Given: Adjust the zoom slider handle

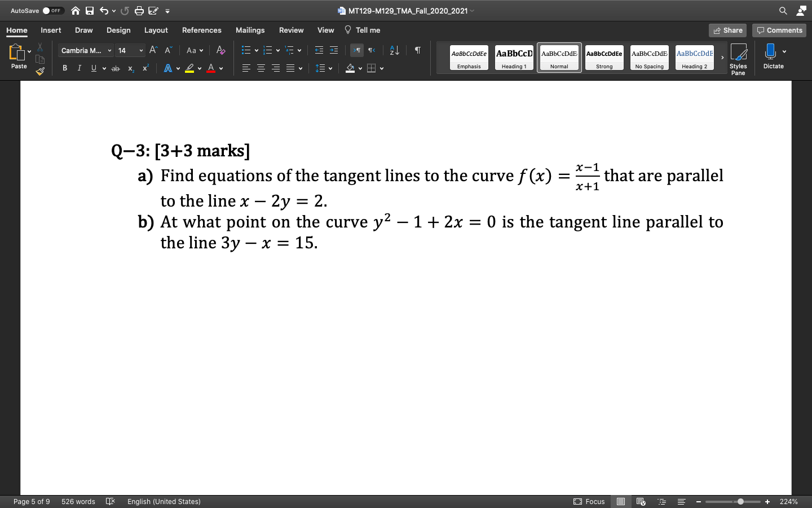Looking at the screenshot, I should point(740,501).
